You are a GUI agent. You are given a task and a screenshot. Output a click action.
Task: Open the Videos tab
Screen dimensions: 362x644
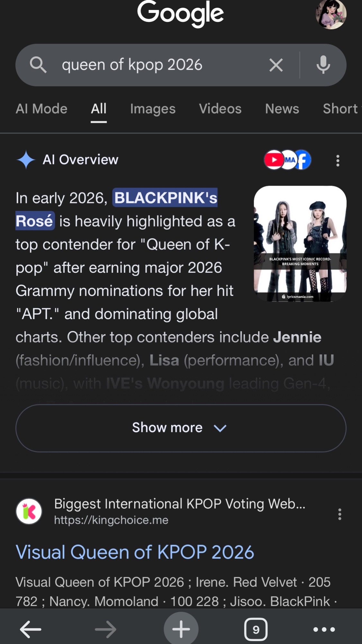point(220,109)
